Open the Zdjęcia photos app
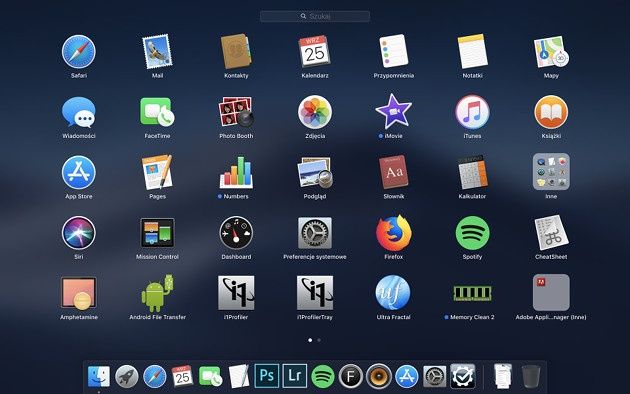The height and width of the screenshot is (394, 630). 315,112
